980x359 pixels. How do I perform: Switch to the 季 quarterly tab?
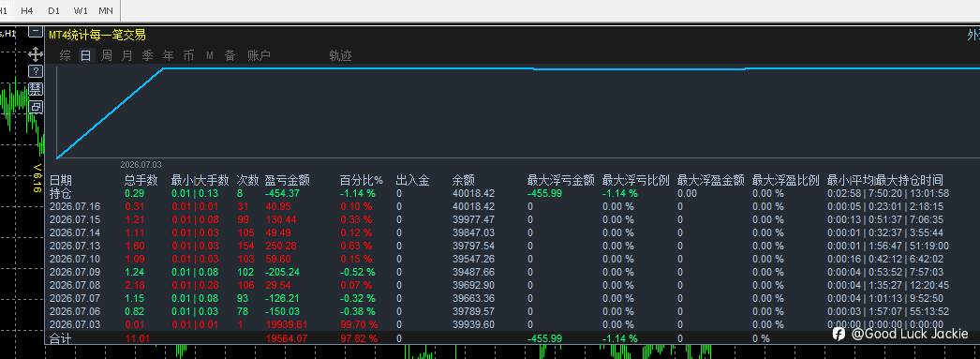point(147,55)
